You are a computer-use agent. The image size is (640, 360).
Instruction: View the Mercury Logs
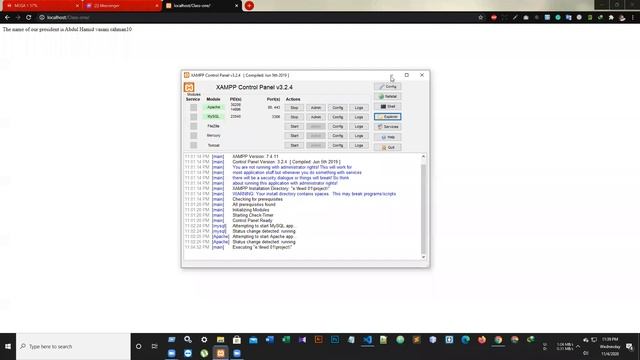[359, 136]
